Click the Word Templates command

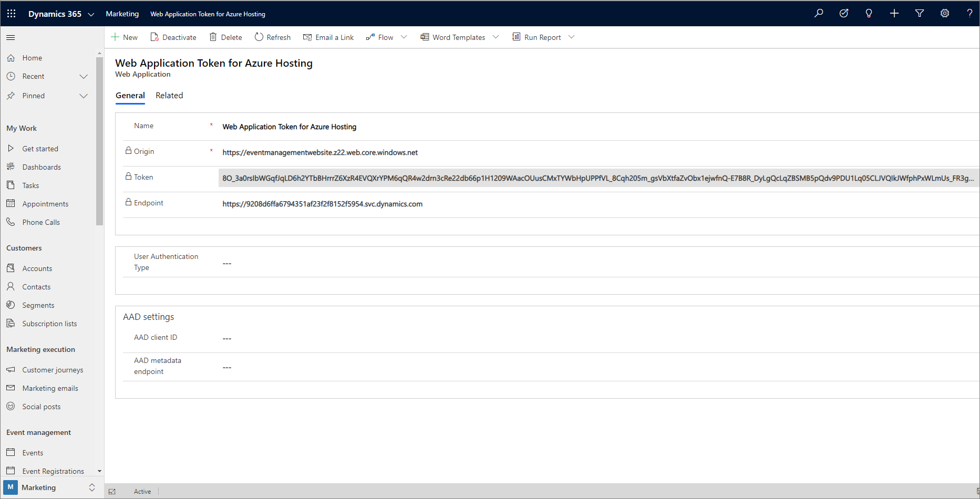(x=453, y=37)
